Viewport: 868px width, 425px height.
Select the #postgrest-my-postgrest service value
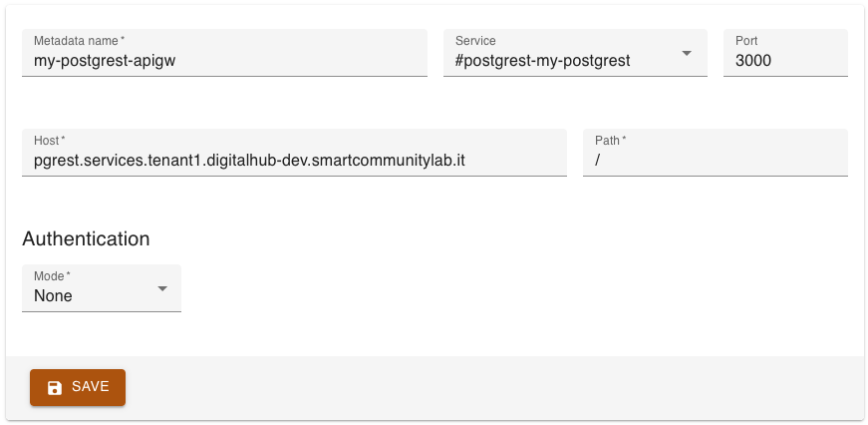point(542,61)
